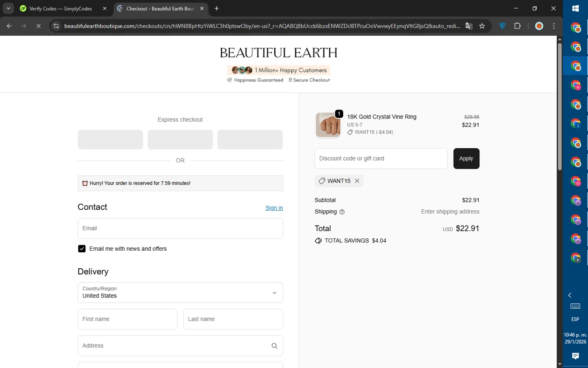Click the Discount code or gift card field

[381, 158]
